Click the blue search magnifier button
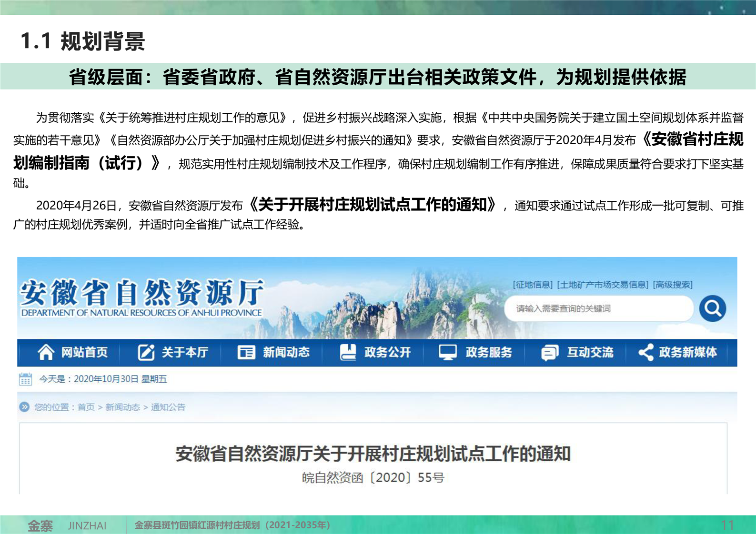Screen dimensions: 756x534 712,308
